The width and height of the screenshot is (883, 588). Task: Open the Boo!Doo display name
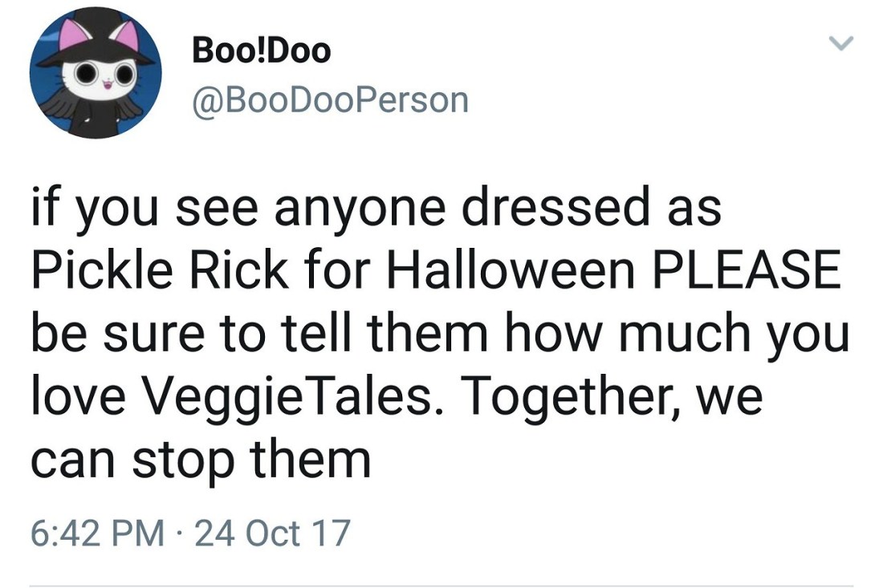click(x=262, y=51)
